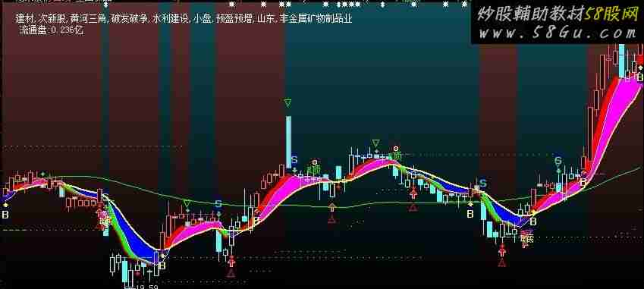Select the 非金属矿物制品业 industry tag

pyautogui.click(x=316, y=18)
